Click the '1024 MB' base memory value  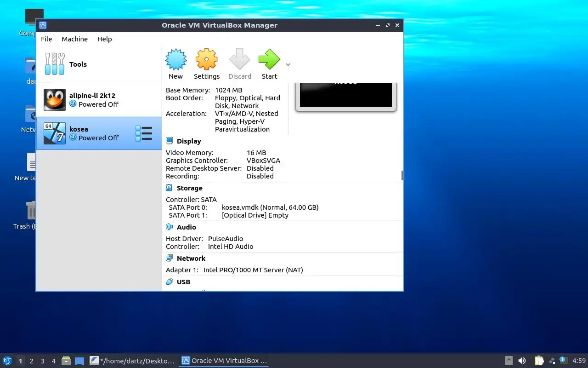point(228,90)
